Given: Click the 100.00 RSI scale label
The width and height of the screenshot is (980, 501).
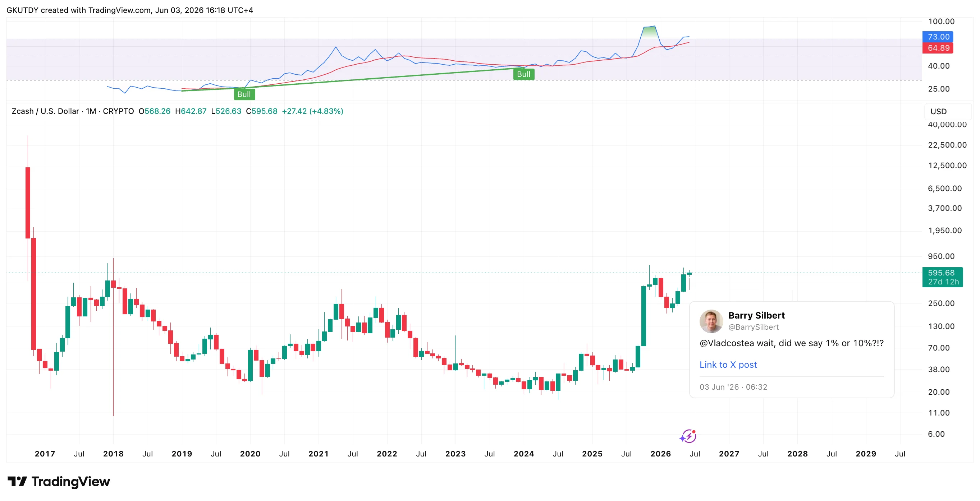Looking at the screenshot, I should click(941, 21).
